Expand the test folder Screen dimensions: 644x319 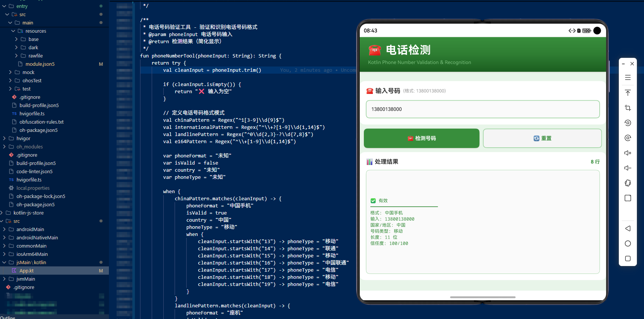[10, 89]
